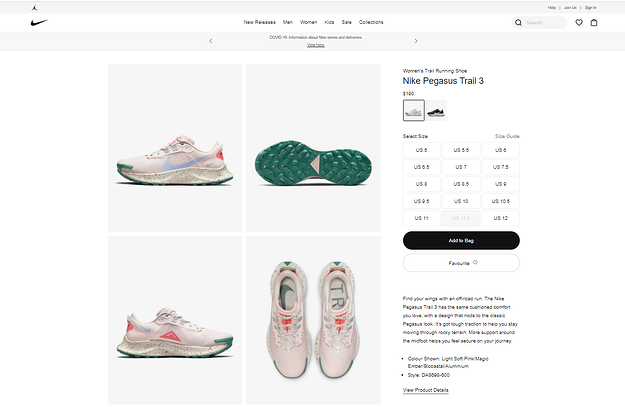The width and height of the screenshot is (625, 407).
Task: Open the side-view shoe image
Action: point(175,148)
